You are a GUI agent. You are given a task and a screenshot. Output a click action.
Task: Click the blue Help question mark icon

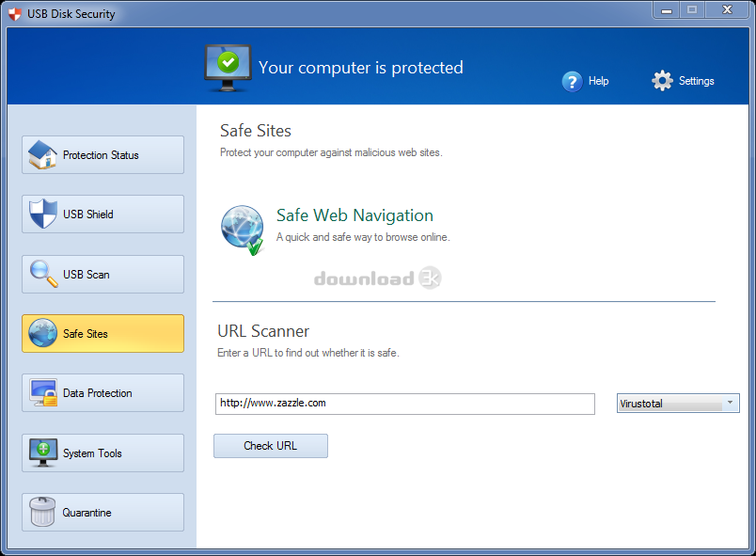coord(573,82)
